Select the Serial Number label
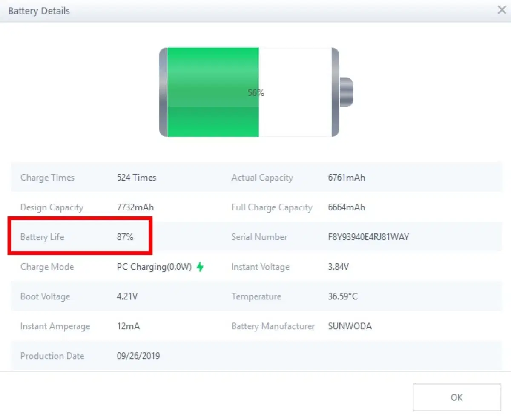Screen dimensions: 511x420 pyautogui.click(x=259, y=237)
